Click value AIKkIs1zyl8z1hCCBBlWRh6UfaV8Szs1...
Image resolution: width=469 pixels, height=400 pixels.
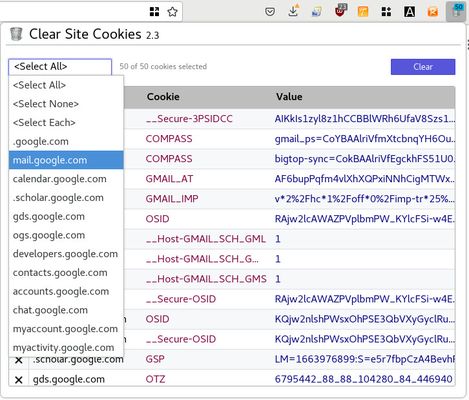click(x=365, y=119)
